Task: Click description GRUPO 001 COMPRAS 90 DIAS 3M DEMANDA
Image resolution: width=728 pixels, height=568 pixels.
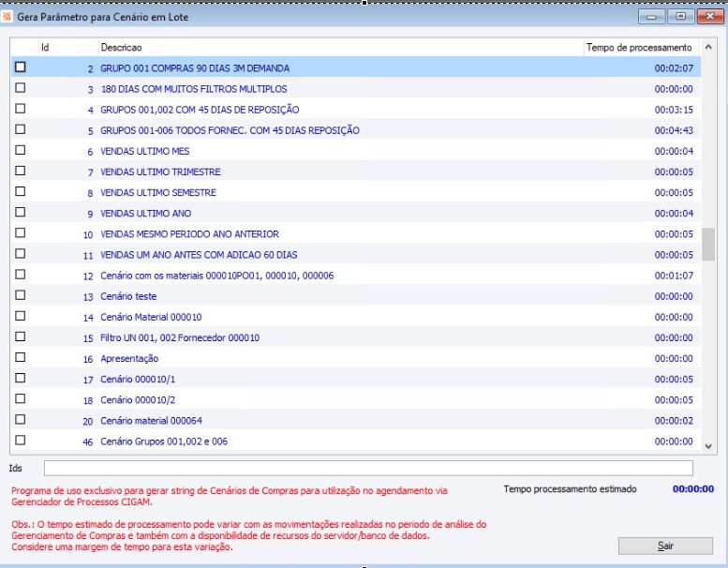Action: 195,68
